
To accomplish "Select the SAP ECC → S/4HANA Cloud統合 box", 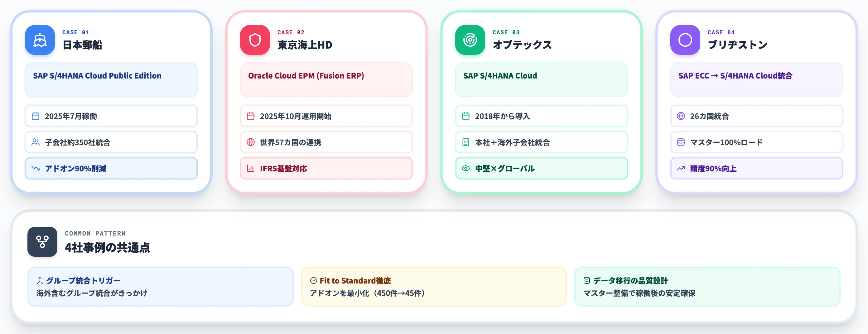I will (x=756, y=80).
